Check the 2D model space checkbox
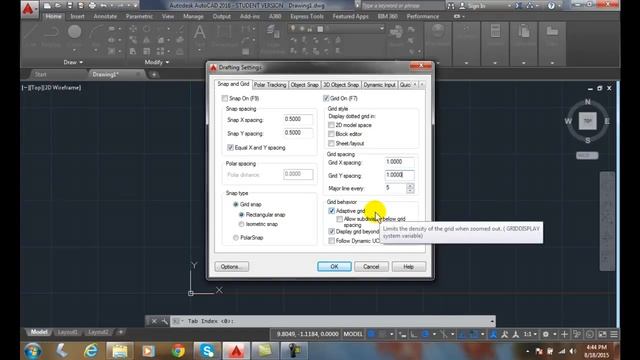 tap(331, 125)
